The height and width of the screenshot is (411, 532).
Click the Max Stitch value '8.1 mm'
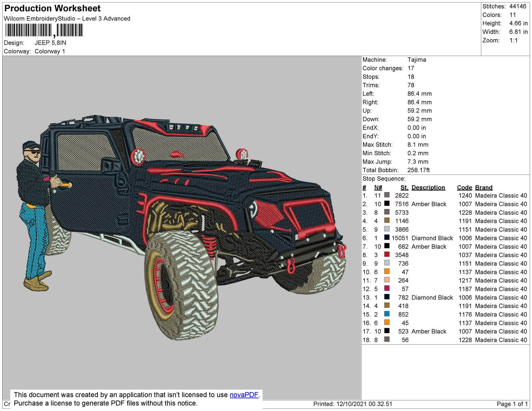tap(418, 145)
